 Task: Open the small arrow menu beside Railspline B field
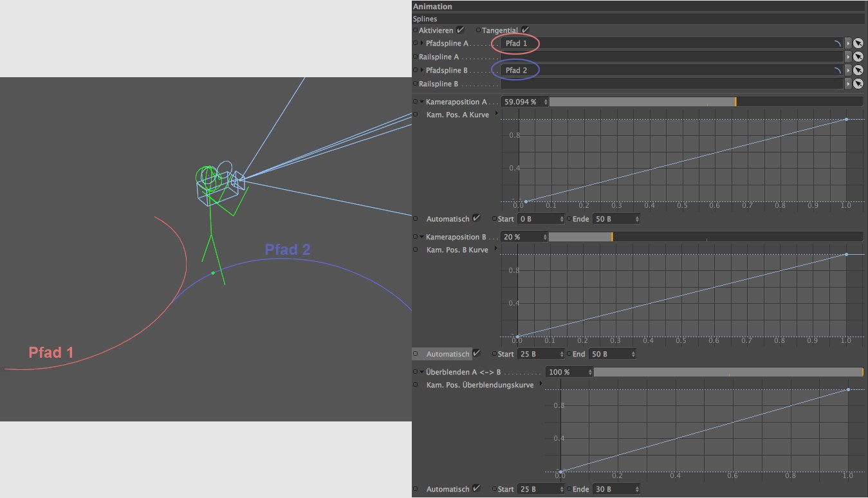tap(848, 84)
